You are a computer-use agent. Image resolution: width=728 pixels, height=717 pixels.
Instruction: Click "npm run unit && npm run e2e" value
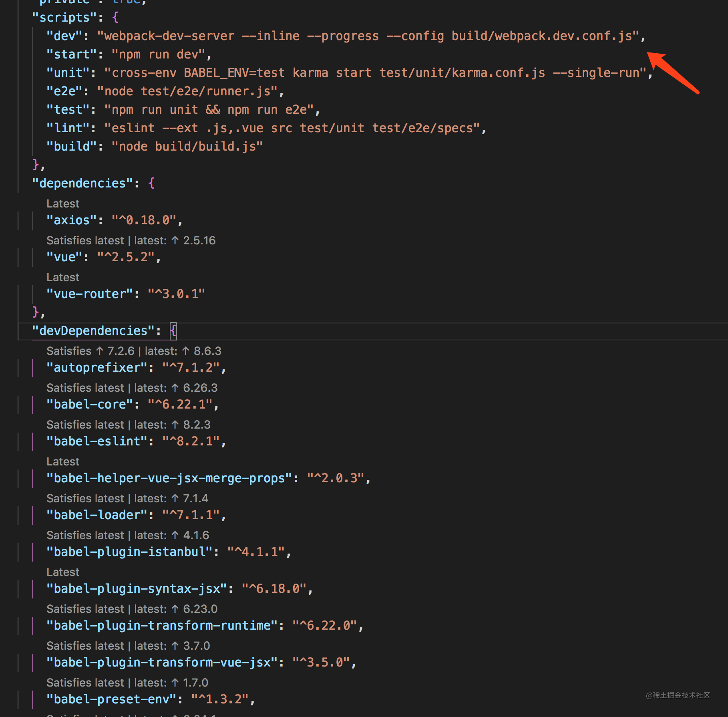click(209, 110)
